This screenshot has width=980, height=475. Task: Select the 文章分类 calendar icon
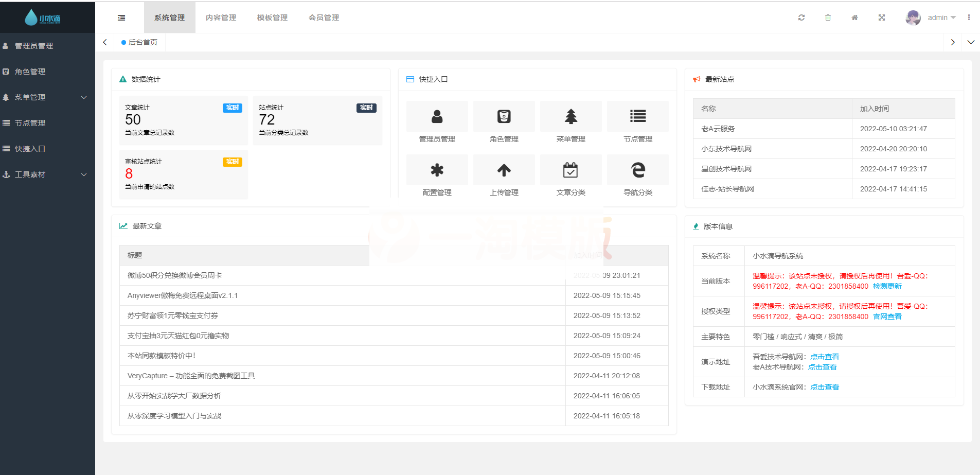(x=571, y=170)
